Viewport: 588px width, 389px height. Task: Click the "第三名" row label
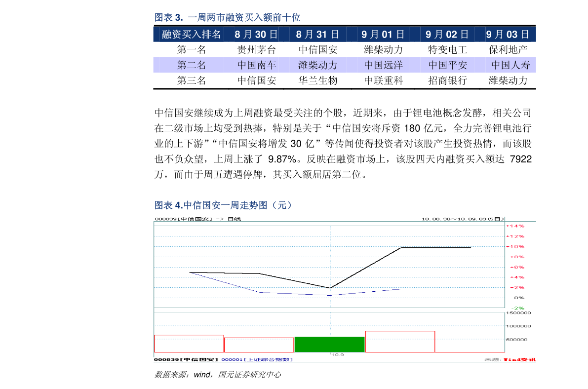coord(191,80)
